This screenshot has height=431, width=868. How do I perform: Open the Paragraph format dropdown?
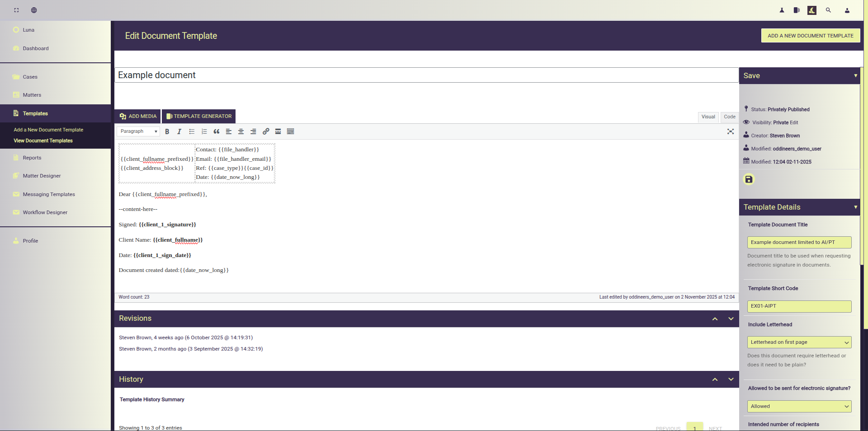pos(138,131)
